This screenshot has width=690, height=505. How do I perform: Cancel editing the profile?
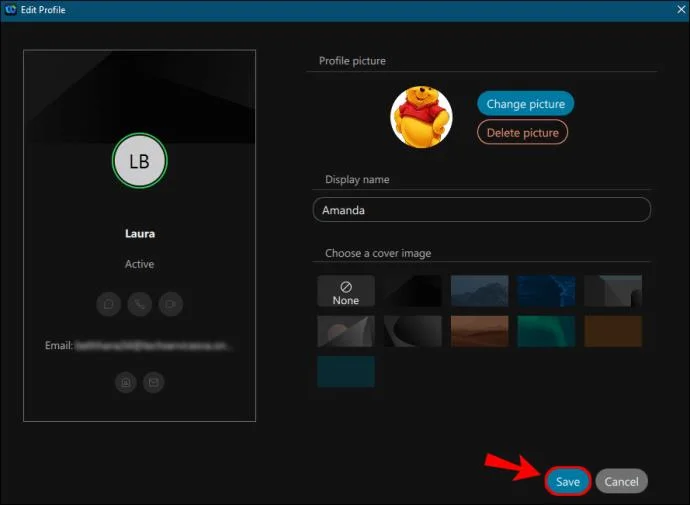[x=621, y=481]
